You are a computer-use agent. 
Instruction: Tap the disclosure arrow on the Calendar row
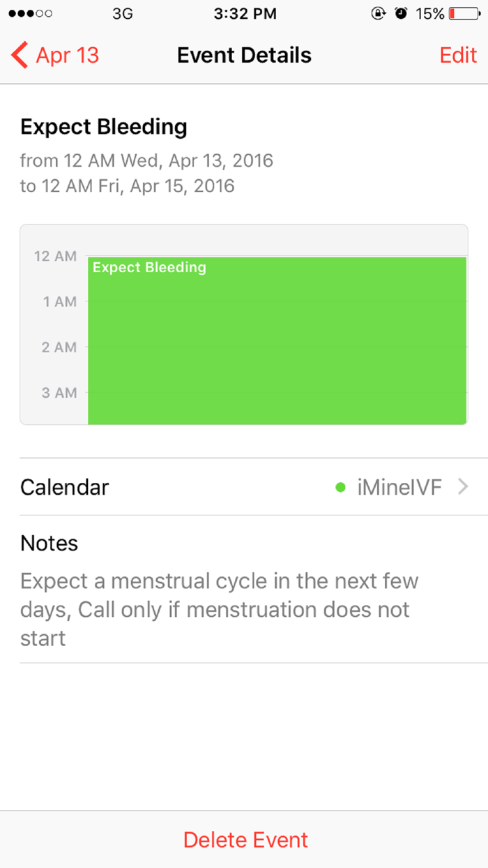coord(463,487)
